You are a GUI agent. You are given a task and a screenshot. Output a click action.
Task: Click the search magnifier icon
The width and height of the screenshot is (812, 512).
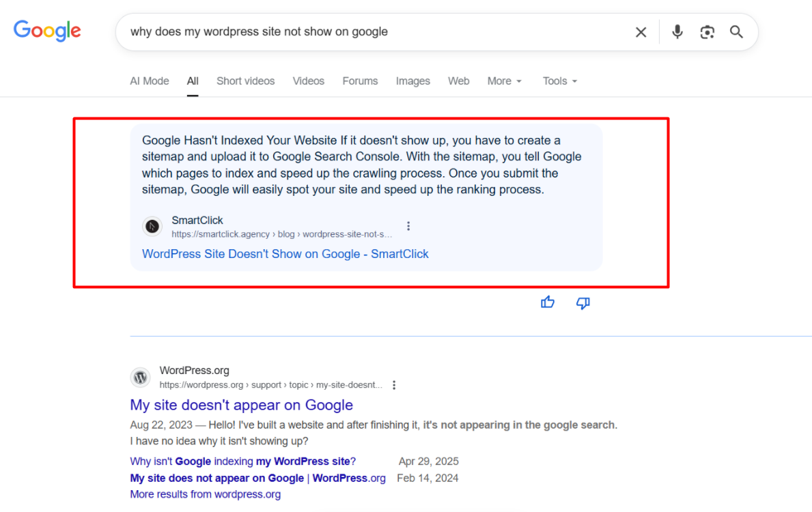pos(736,31)
